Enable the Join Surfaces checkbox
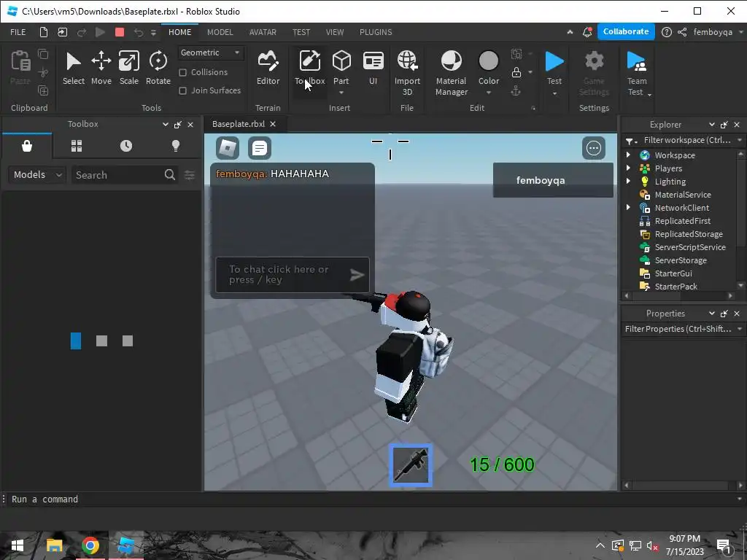 point(182,90)
